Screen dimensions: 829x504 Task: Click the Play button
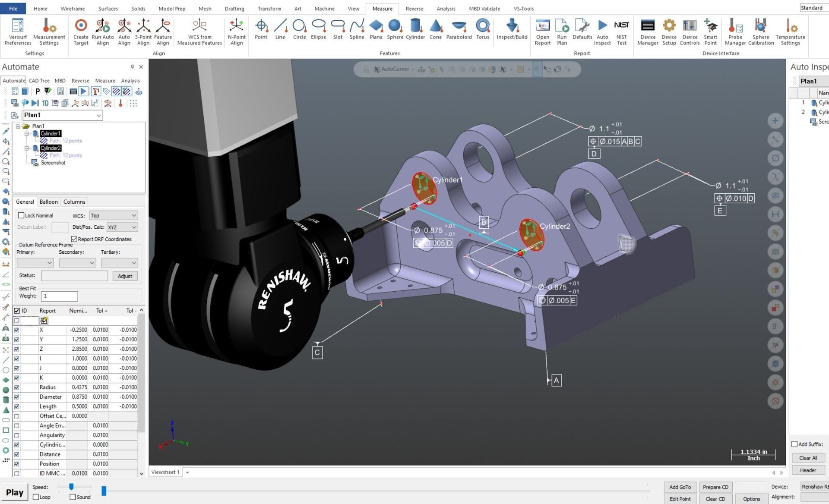(x=15, y=492)
